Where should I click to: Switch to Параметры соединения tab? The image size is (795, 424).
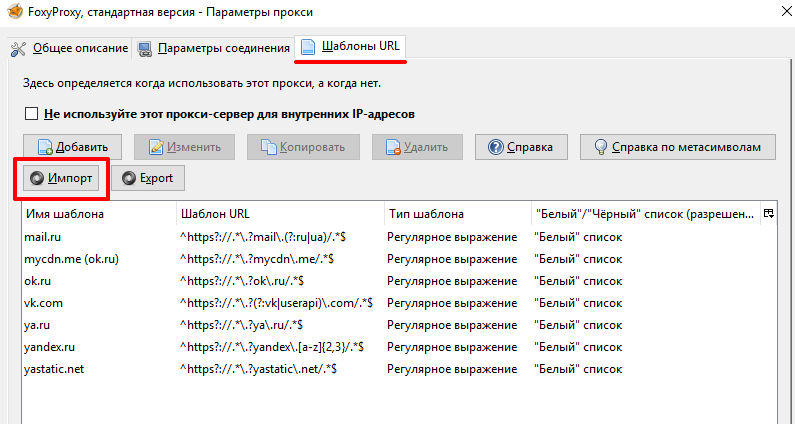click(x=214, y=48)
